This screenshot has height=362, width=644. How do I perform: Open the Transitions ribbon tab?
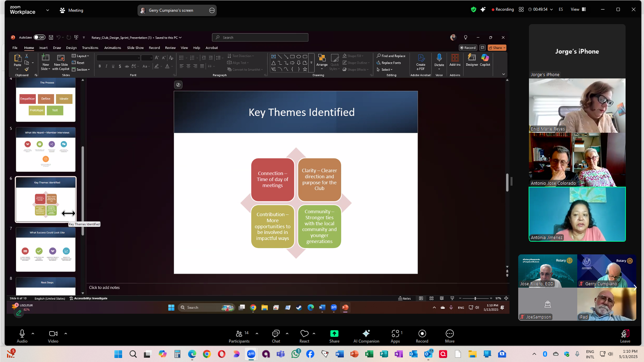(90, 48)
